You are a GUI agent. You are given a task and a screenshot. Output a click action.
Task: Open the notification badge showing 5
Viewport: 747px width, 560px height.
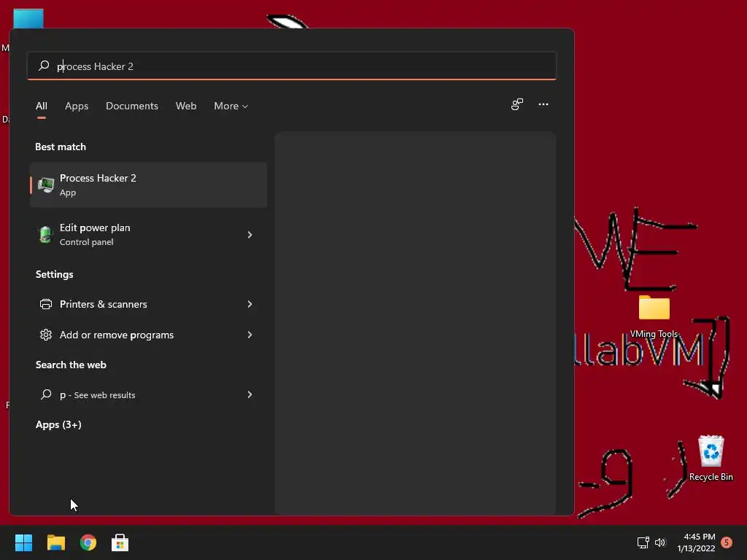727,542
